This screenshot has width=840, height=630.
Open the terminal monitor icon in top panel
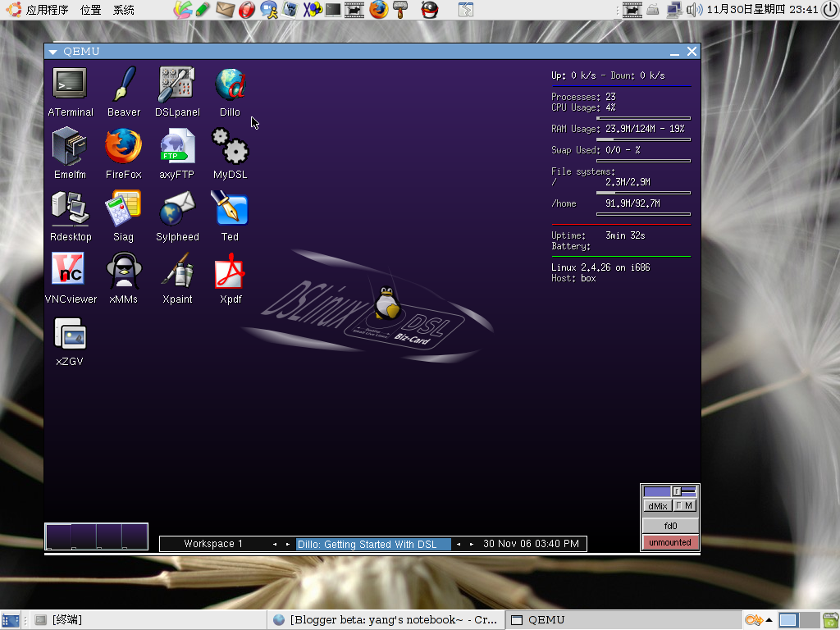[333, 9]
